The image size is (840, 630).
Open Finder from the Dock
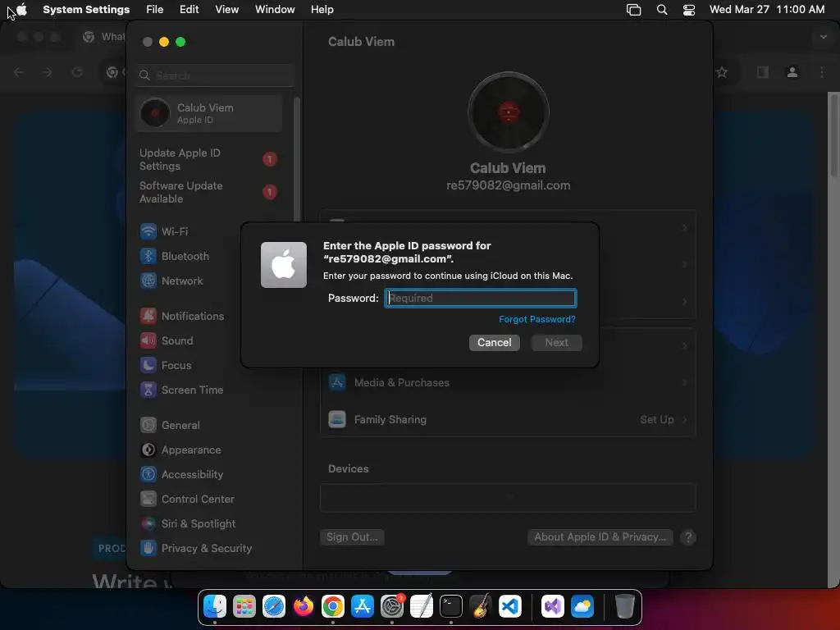click(215, 607)
